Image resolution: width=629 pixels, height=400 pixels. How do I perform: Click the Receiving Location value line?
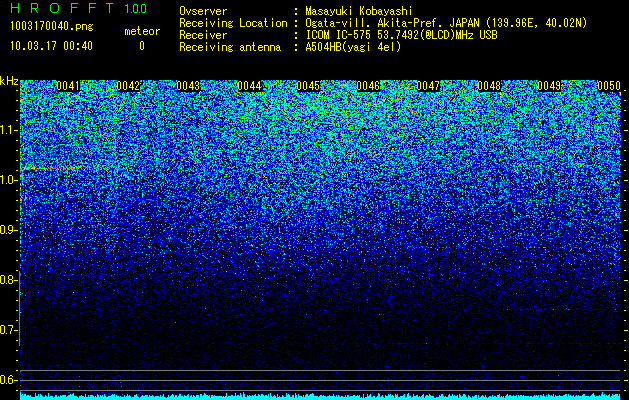[446, 23]
